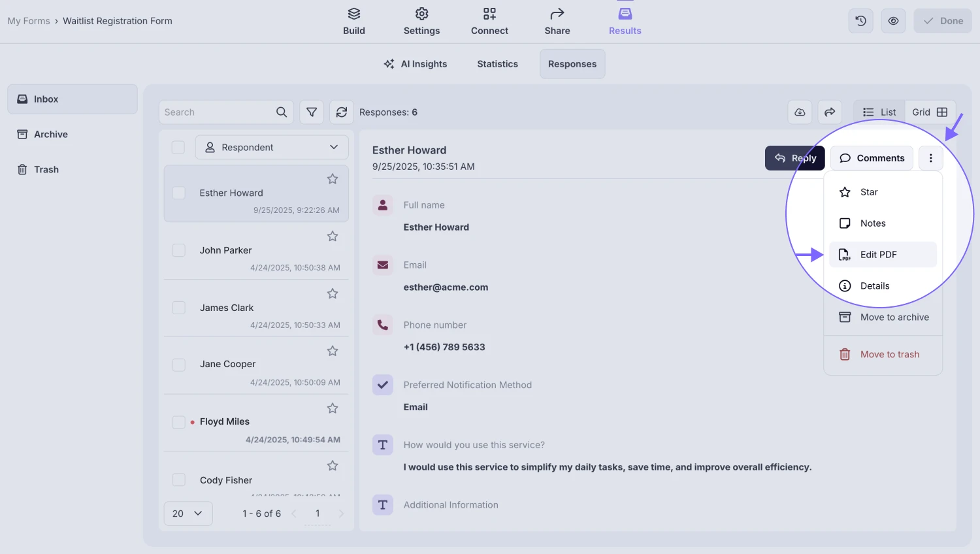Screen dimensions: 980x554
Task: Star John Parker's response
Action: (x=333, y=236)
